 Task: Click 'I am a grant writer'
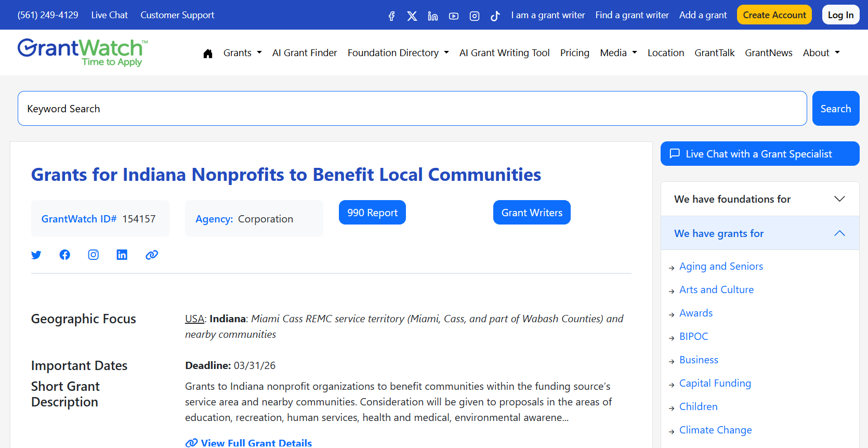[548, 15]
